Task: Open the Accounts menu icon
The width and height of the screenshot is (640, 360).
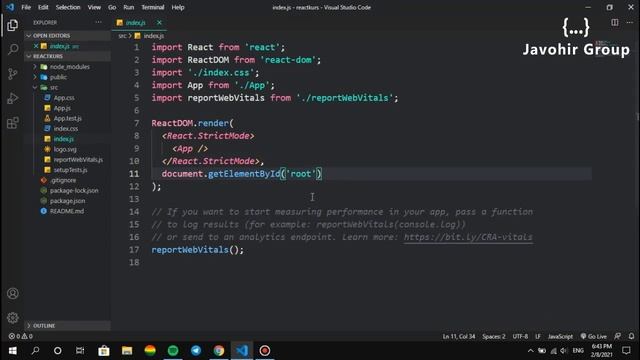Action: [13, 293]
